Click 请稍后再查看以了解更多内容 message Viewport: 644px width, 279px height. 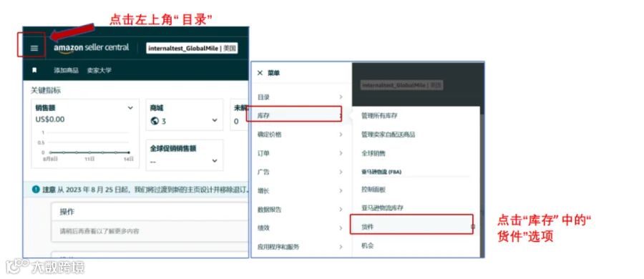click(x=99, y=231)
